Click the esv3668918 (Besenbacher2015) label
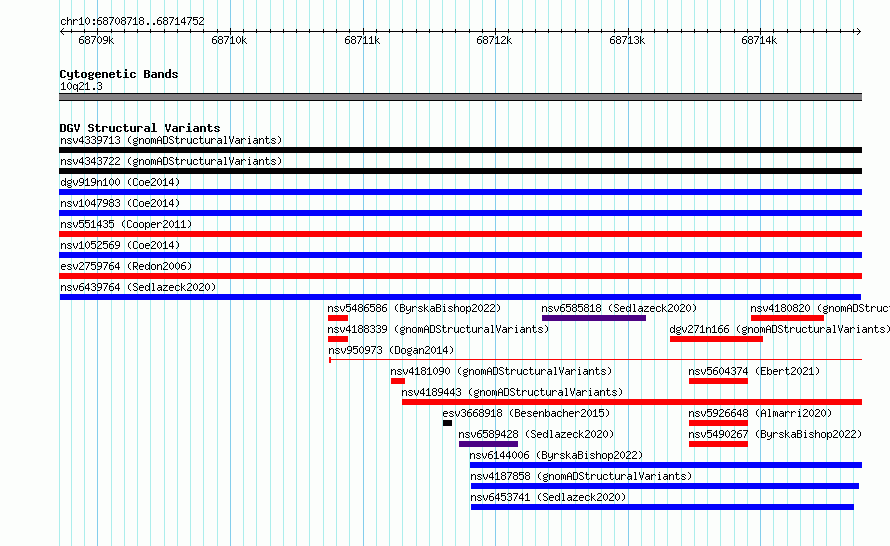 526,413
